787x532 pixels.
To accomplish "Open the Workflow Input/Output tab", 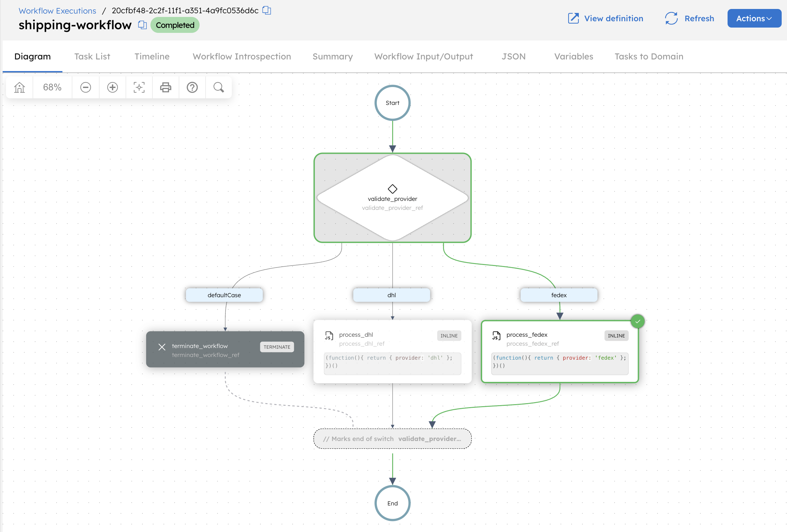I will (x=423, y=56).
